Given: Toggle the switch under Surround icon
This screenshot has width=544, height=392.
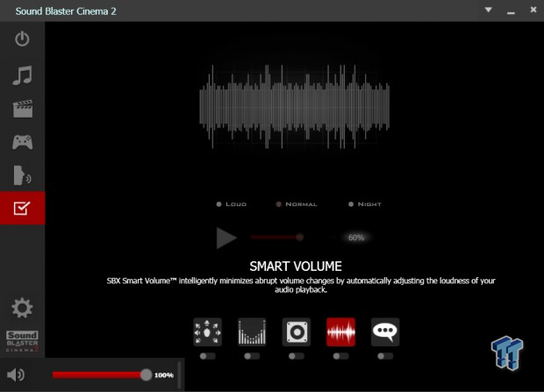Looking at the screenshot, I should pos(207,356).
